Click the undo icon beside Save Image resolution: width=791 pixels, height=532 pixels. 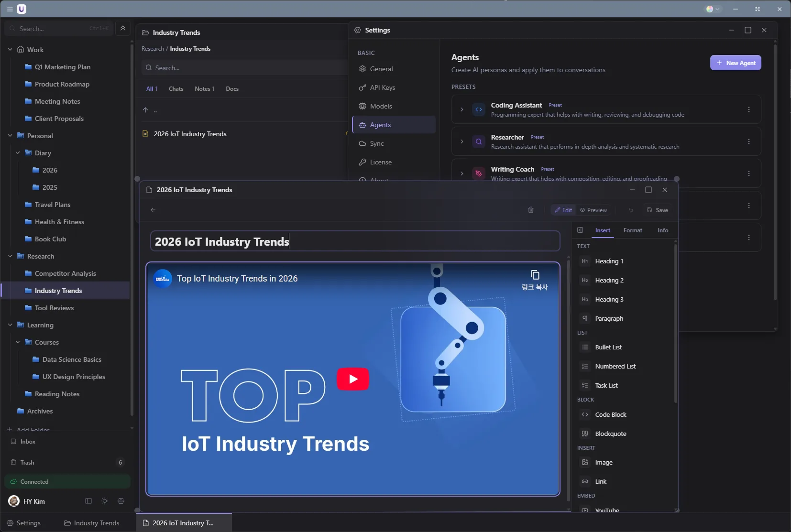(x=631, y=210)
